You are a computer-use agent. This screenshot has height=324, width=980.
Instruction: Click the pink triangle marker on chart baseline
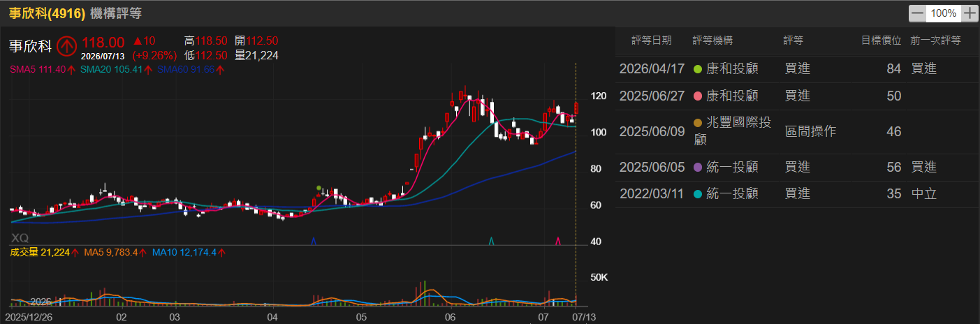click(x=558, y=241)
